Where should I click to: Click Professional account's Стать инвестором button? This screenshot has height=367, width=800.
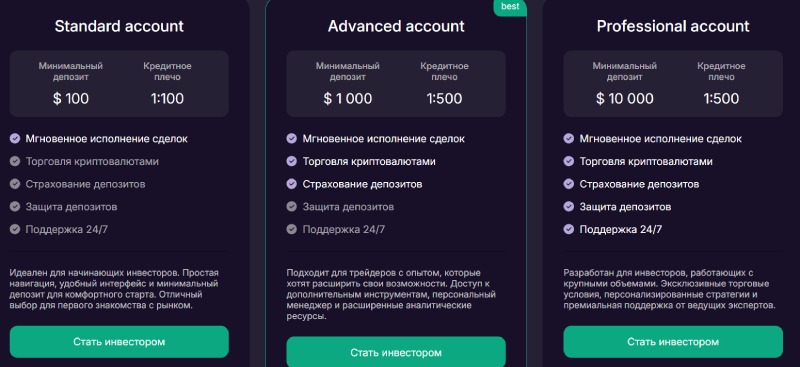click(673, 341)
